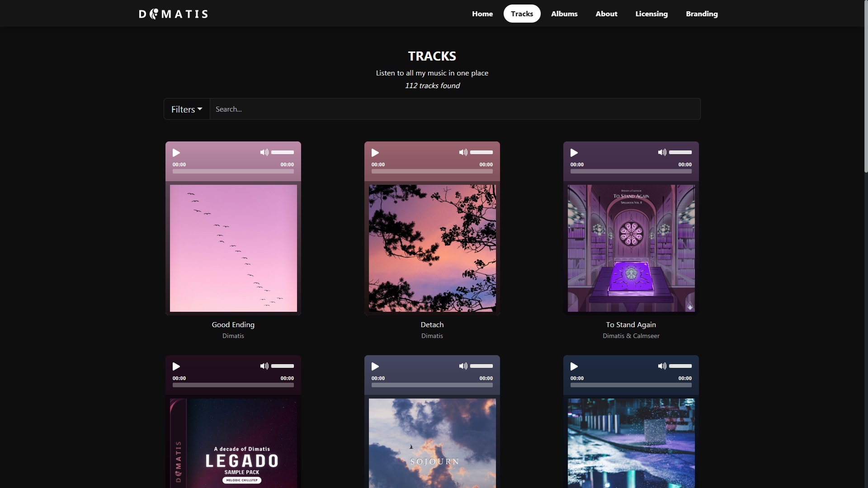Play the Legado sample pack track
Viewport: 868px width, 488px height.
(x=176, y=366)
